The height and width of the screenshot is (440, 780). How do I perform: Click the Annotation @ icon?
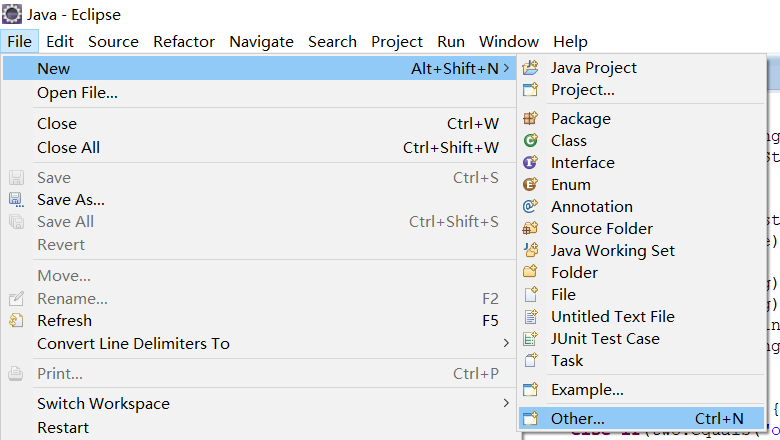click(x=530, y=206)
